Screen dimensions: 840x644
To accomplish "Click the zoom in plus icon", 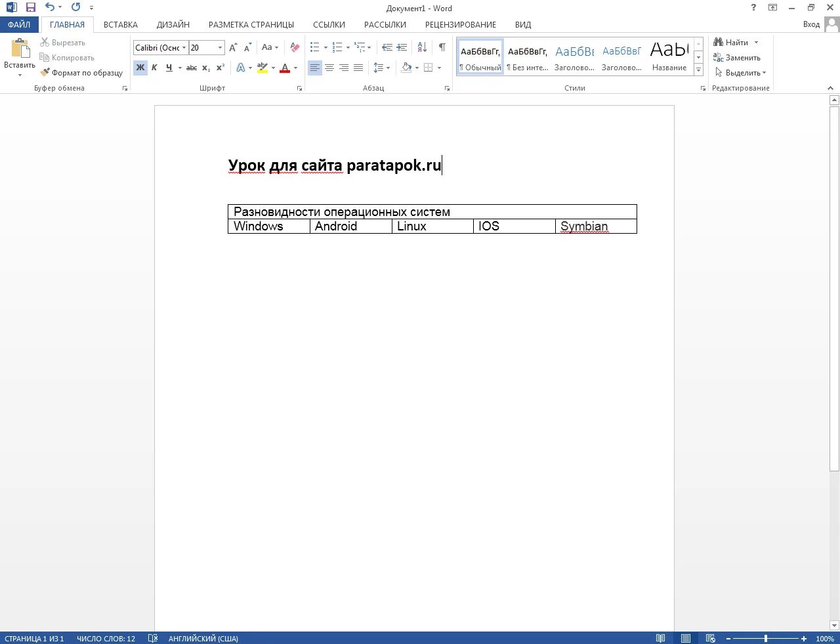I will tap(804, 639).
